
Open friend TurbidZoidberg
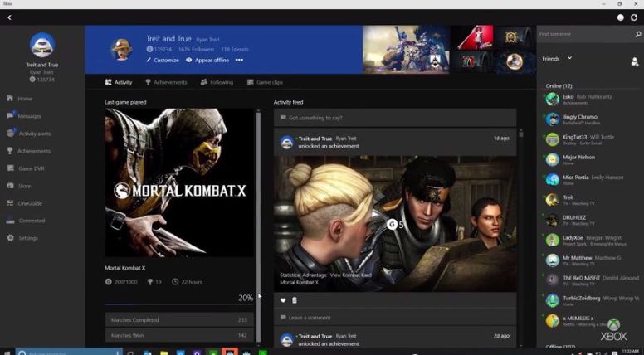tap(590, 300)
